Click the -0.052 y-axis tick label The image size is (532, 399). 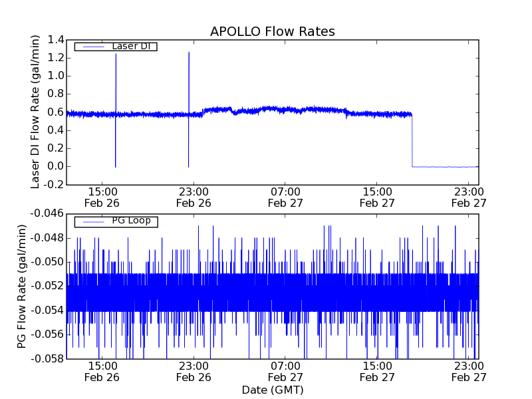[47, 287]
